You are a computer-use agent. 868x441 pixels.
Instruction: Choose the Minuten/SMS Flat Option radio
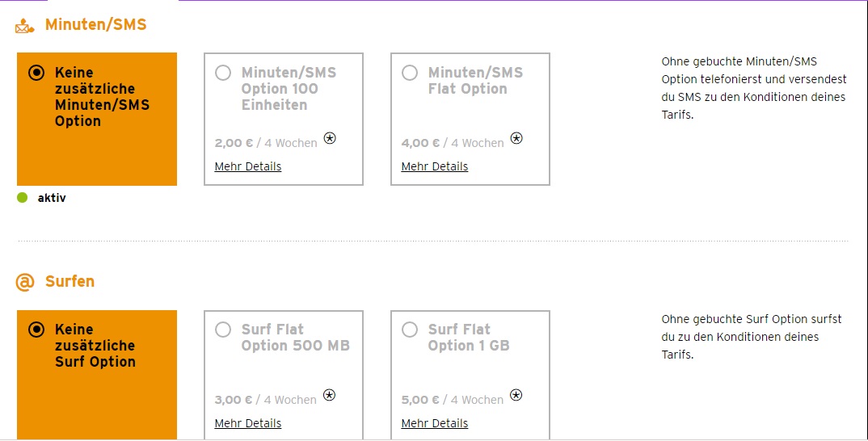410,73
